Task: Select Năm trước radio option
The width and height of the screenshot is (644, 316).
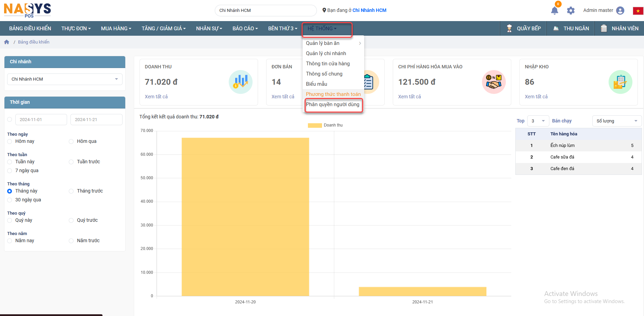Action: click(71, 241)
